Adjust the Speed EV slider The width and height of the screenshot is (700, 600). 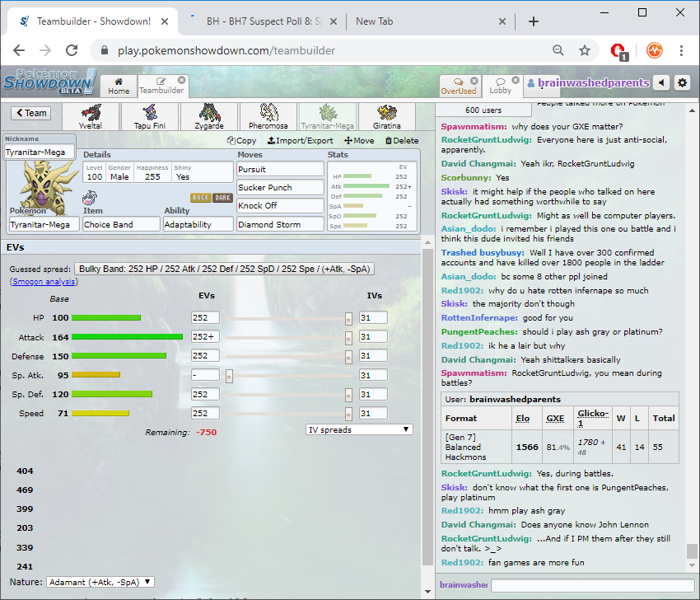tap(348, 414)
